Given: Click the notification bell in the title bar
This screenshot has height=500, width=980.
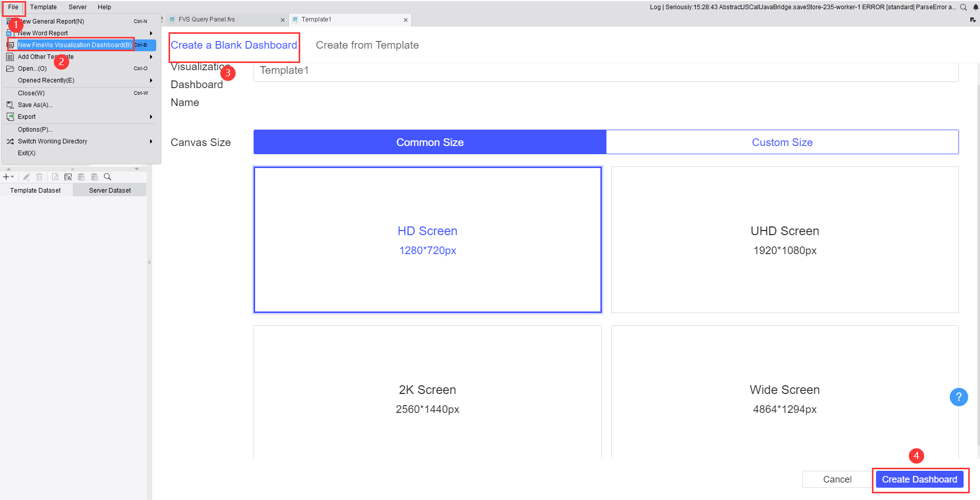Looking at the screenshot, I should [976, 7].
